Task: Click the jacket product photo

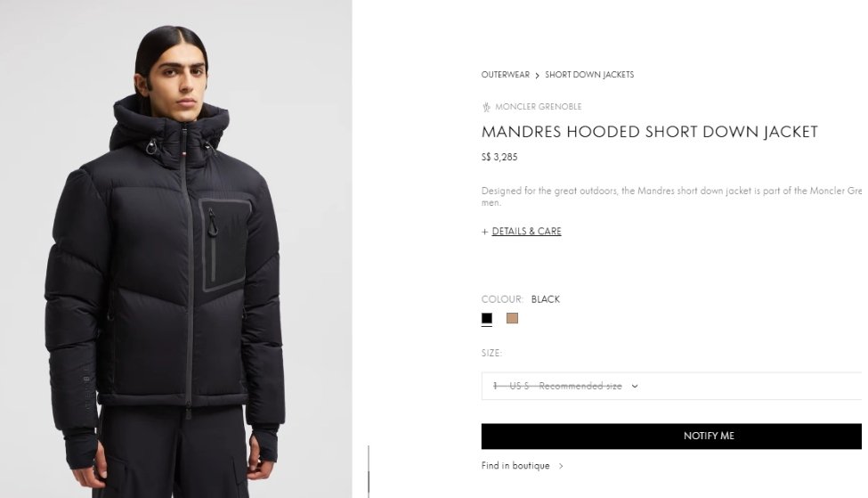Action: (176, 249)
